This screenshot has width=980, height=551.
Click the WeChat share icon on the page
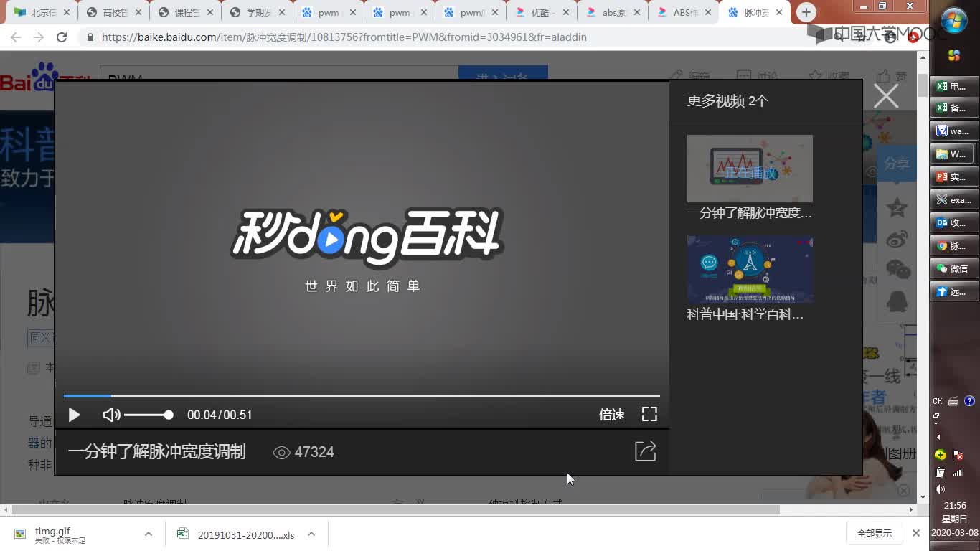coord(897,269)
